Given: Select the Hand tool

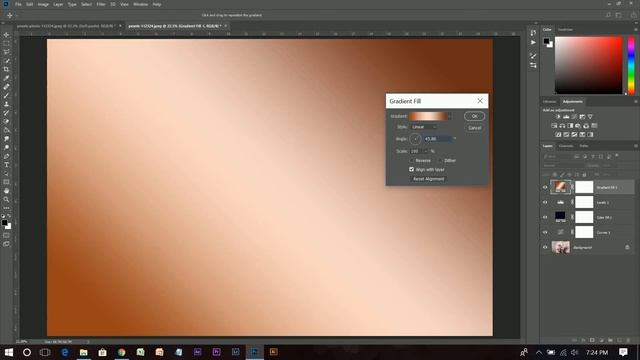Looking at the screenshot, I should 7,191.
